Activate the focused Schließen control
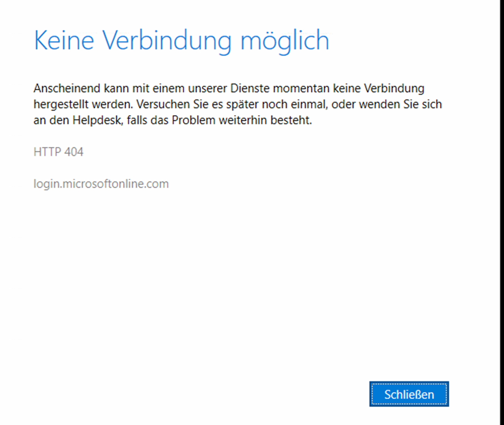 point(408,394)
